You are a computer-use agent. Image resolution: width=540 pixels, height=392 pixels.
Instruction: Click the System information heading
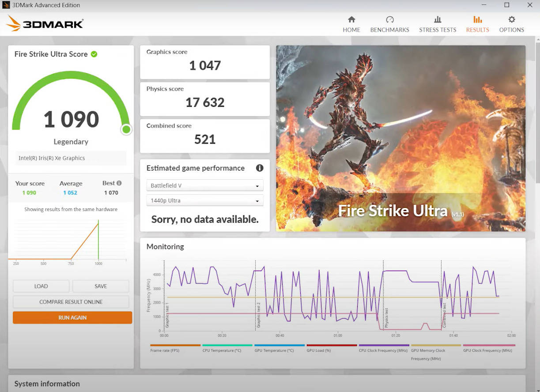(x=47, y=384)
